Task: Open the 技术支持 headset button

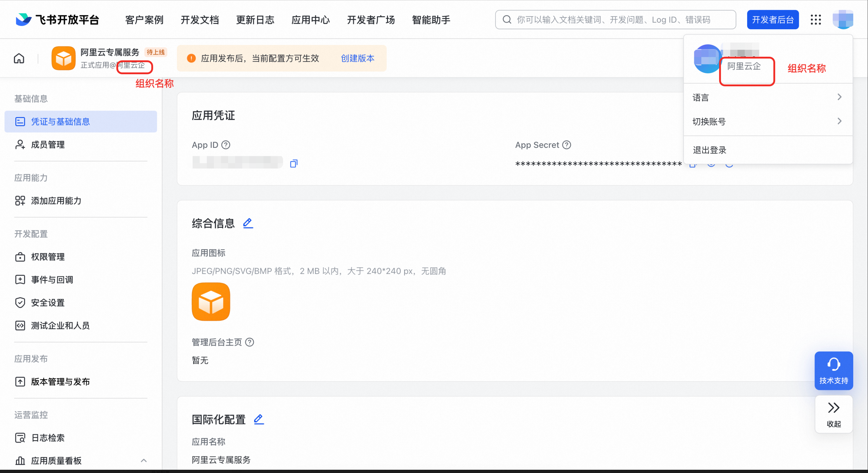Action: point(833,370)
